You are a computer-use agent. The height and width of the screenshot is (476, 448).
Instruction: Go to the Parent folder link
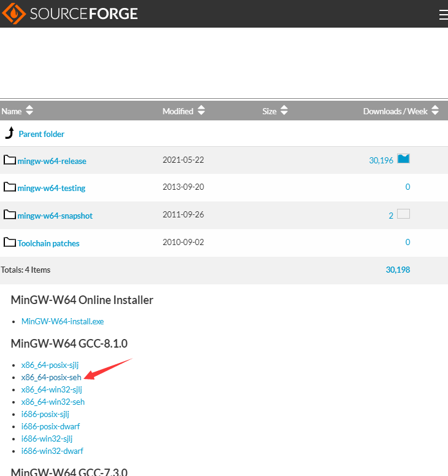pyautogui.click(x=41, y=134)
